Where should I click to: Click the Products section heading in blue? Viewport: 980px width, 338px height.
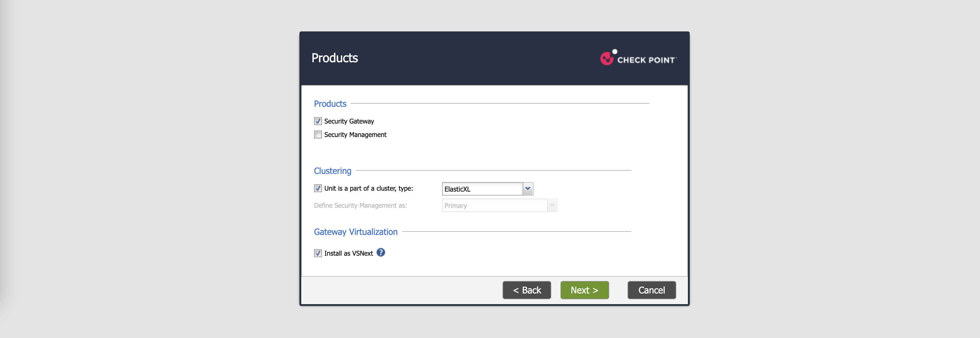(x=330, y=104)
